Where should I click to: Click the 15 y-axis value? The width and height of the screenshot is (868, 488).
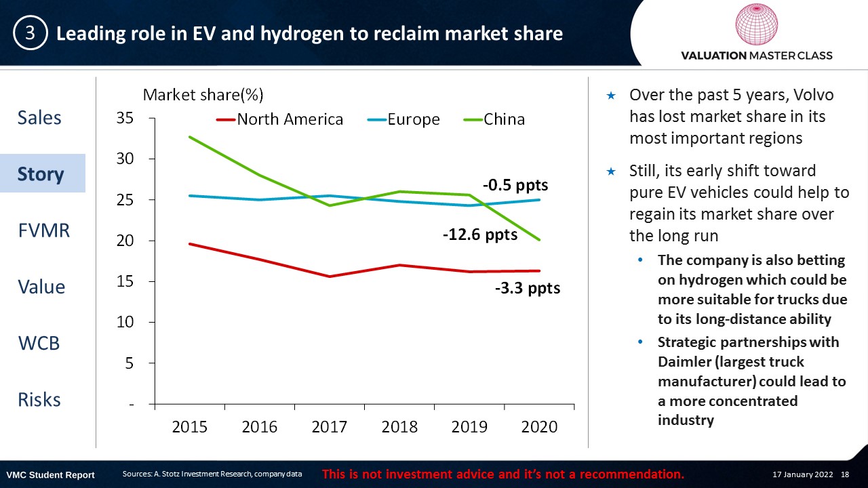[125, 281]
